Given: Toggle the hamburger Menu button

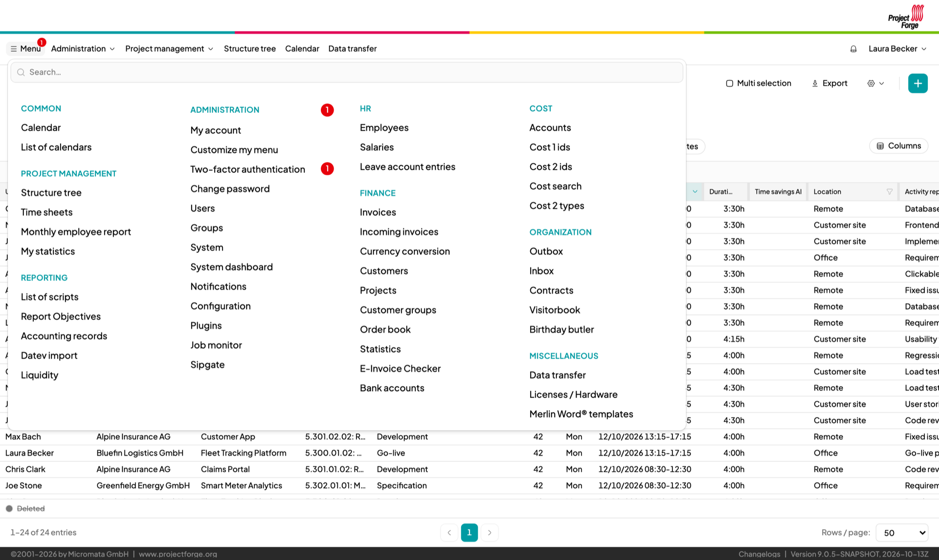Looking at the screenshot, I should (25, 49).
